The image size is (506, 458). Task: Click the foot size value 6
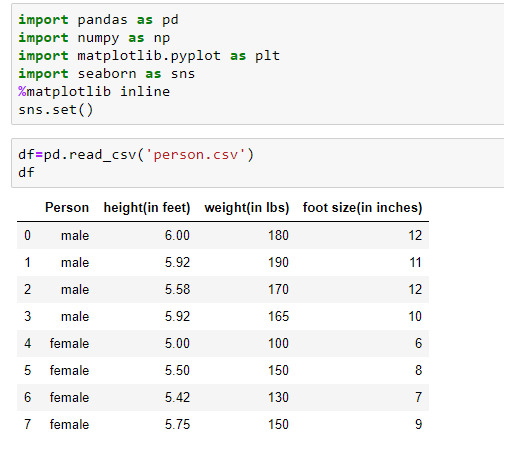pyautogui.click(x=419, y=343)
